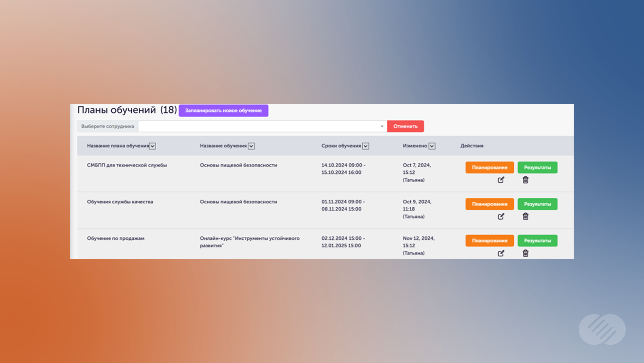Expand Сроки обучения column filter
This screenshot has width=644, height=363.
[x=365, y=146]
